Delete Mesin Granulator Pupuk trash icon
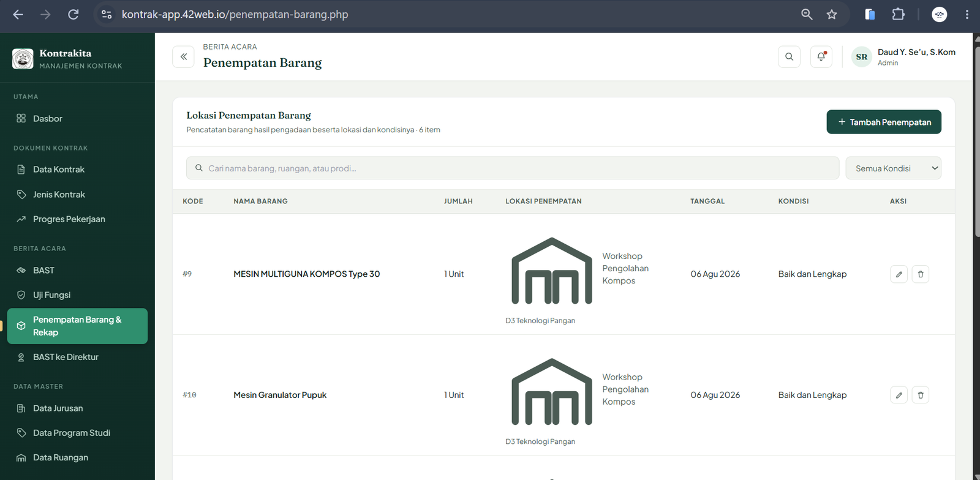Viewport: 980px width, 480px height. click(x=921, y=395)
